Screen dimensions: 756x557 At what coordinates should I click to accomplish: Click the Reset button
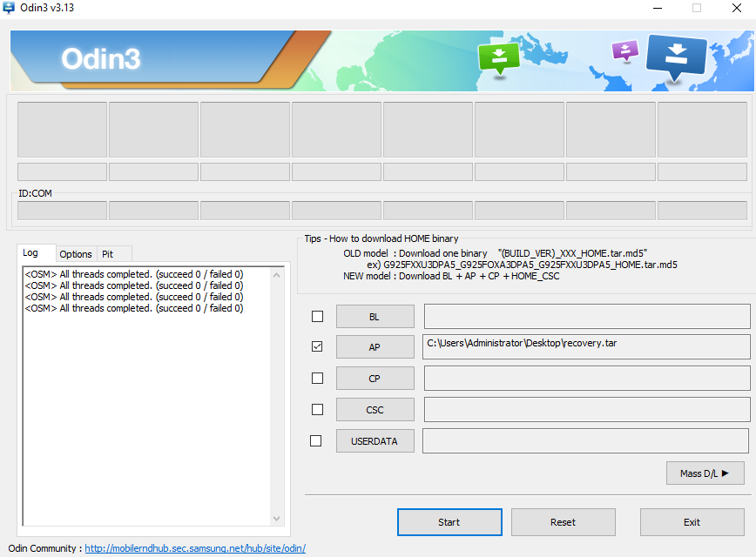pyautogui.click(x=564, y=522)
